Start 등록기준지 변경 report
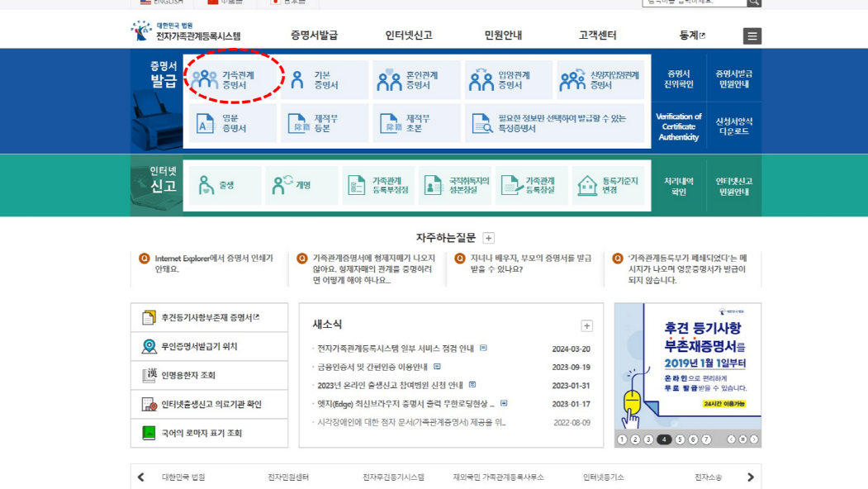Screen dimensions: 868x489 [609, 186]
